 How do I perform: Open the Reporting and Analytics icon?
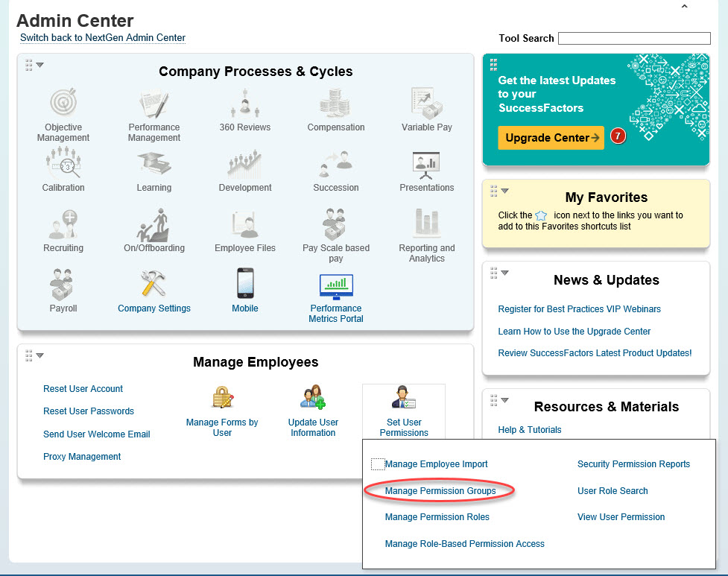(x=427, y=224)
